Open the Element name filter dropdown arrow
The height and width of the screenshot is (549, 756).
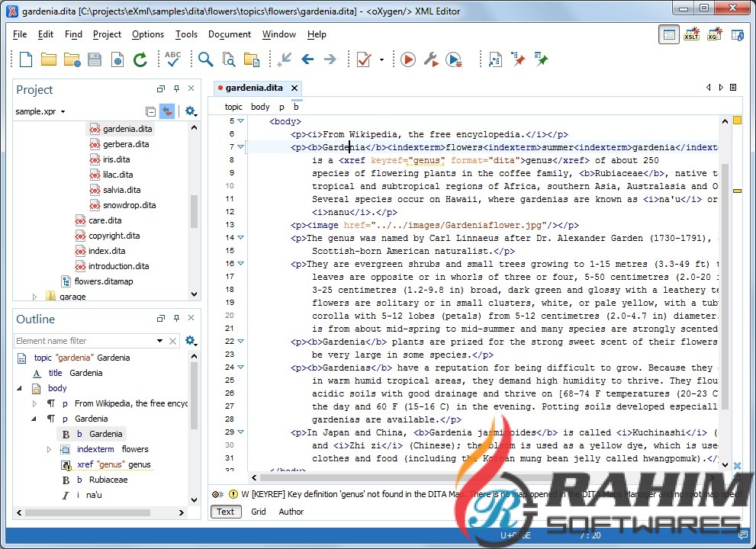click(x=159, y=341)
